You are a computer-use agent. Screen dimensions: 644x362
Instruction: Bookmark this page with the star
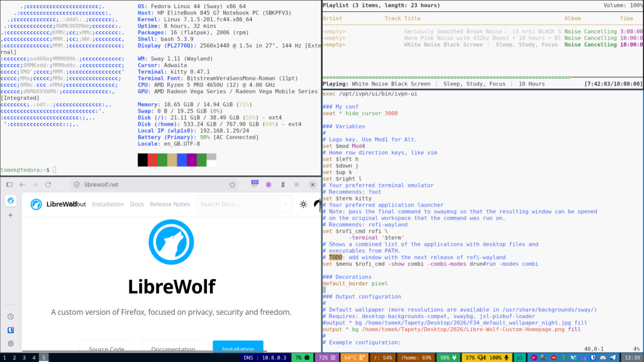click(x=233, y=185)
